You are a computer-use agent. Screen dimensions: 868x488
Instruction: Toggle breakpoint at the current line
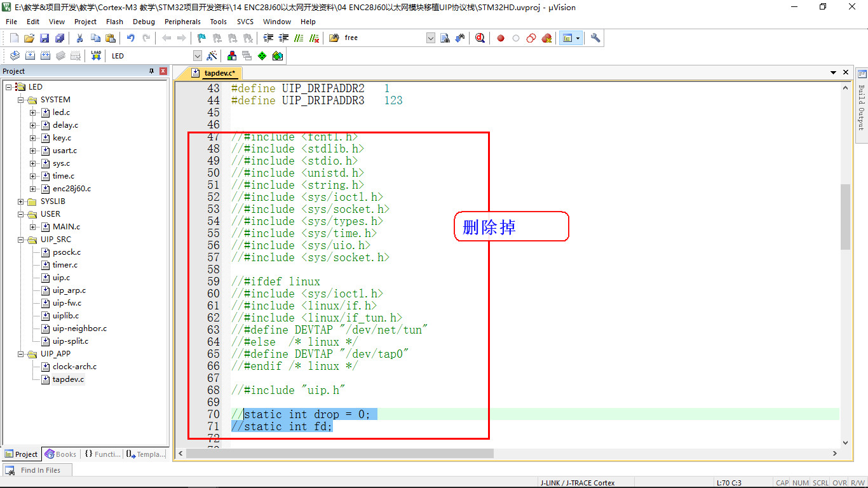tap(500, 37)
